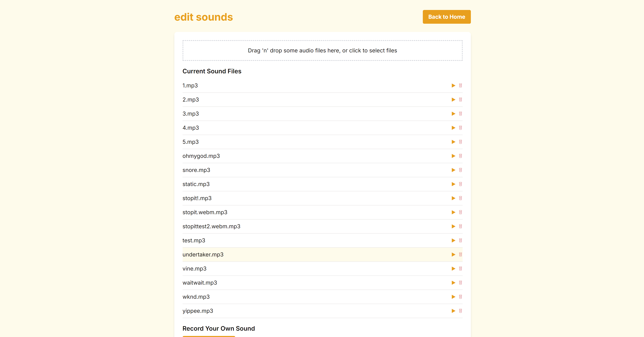Play the 4.mp3 sound
Image resolution: width=644 pixels, height=337 pixels.
(x=453, y=128)
